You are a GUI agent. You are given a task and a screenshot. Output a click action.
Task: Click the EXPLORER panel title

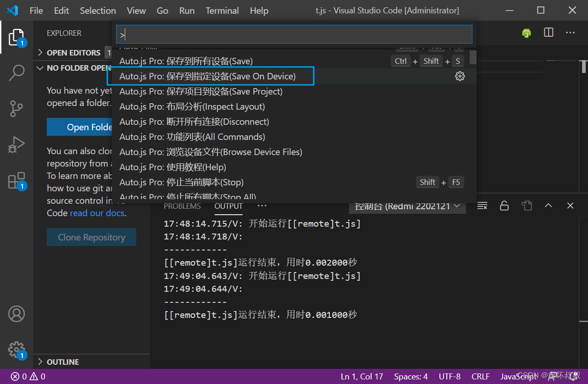[x=64, y=33]
